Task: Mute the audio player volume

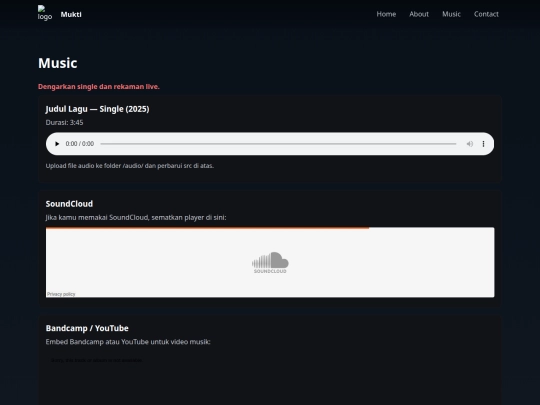Action: [469, 144]
